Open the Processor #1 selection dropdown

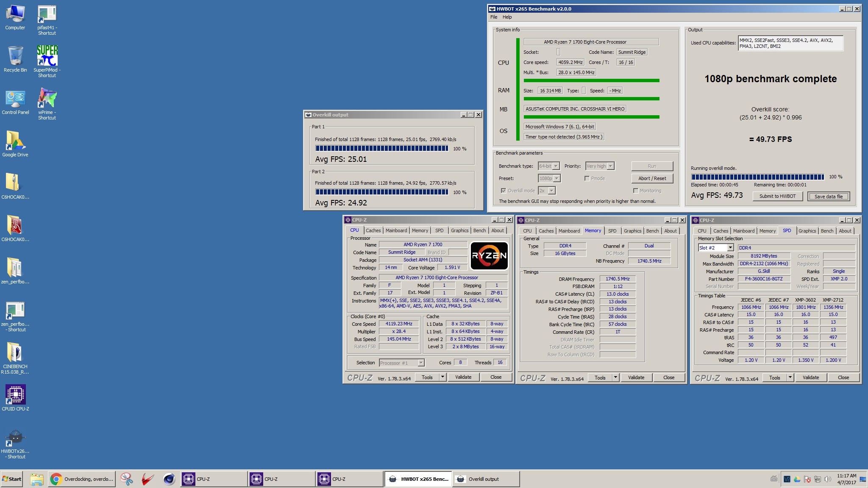click(401, 363)
